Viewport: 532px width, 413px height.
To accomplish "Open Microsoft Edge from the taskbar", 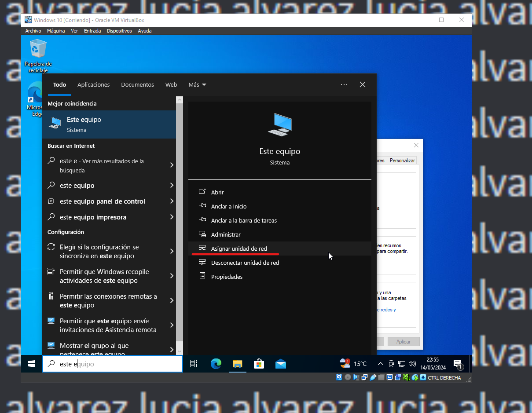I will [x=216, y=364].
